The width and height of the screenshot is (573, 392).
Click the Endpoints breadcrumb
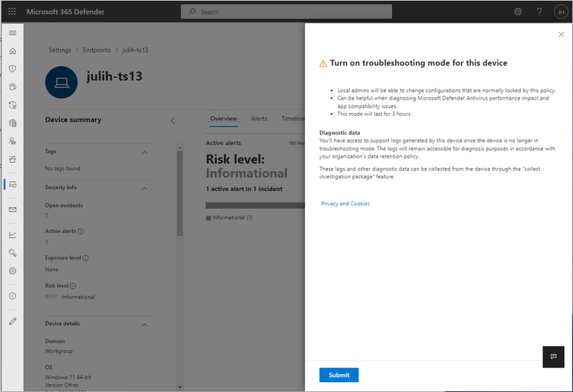point(97,50)
